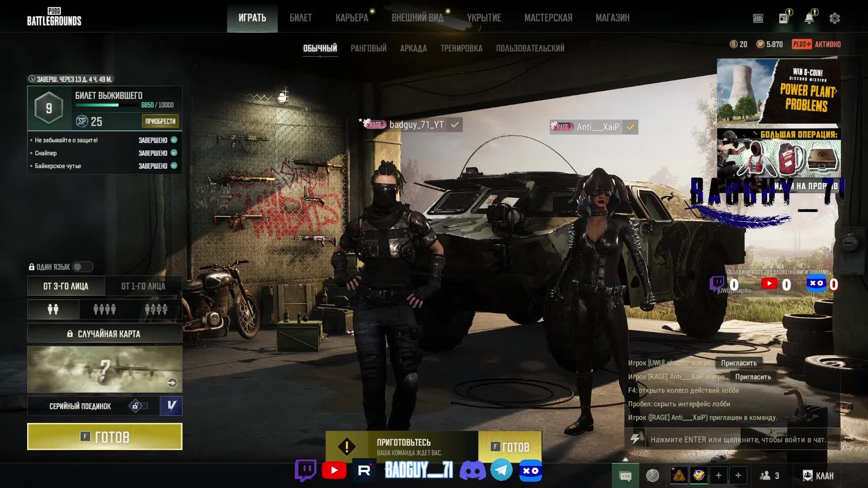Image resolution: width=868 pixels, height=488 pixels.
Task: Select the duo team size icon
Action: (53, 310)
